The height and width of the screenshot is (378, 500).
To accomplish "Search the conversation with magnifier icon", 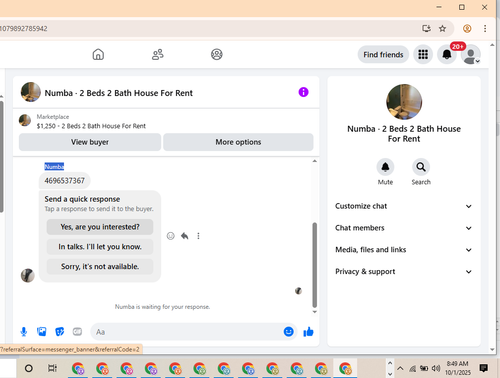I will pos(421,167).
